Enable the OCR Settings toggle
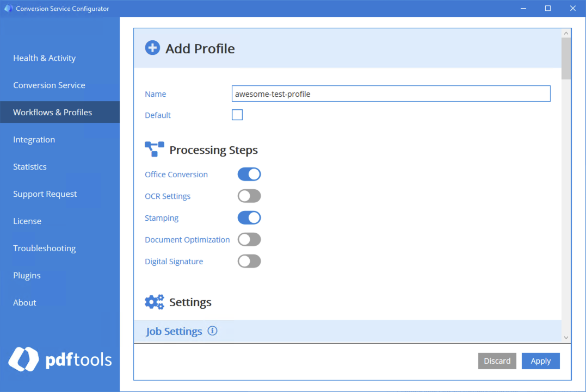 249,196
